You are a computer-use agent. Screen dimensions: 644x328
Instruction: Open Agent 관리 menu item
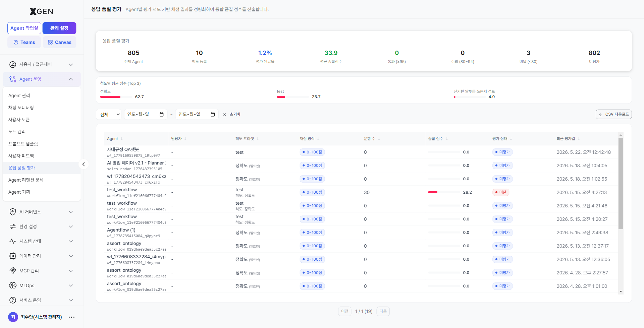[x=42, y=95]
